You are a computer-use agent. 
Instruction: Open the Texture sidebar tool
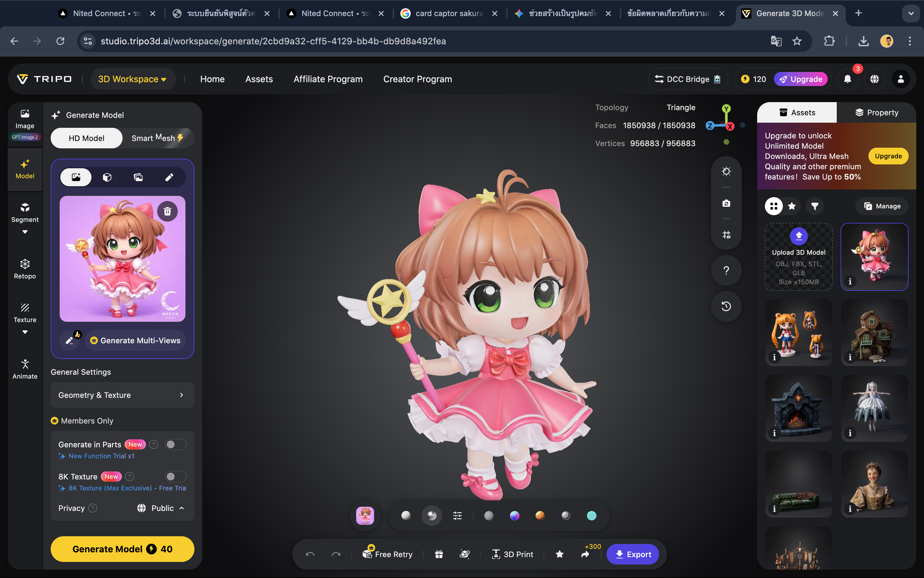coord(25,313)
